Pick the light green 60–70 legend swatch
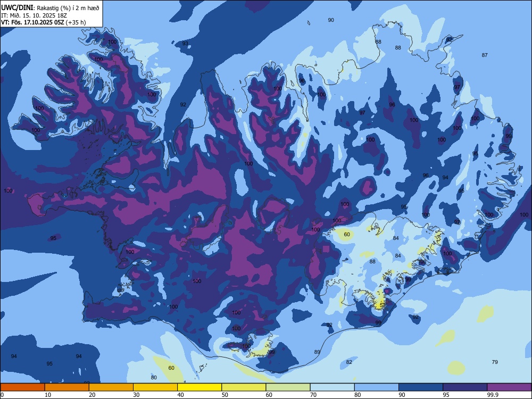 [x=288, y=387]
